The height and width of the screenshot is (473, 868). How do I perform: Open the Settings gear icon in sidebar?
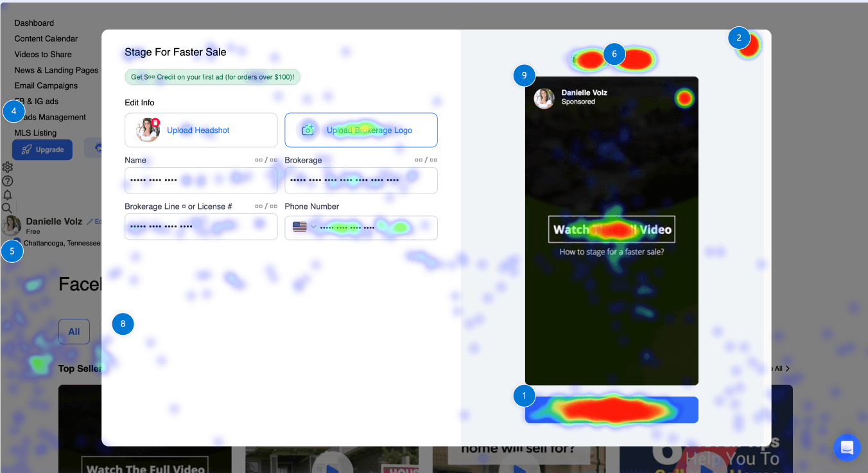pyautogui.click(x=8, y=167)
